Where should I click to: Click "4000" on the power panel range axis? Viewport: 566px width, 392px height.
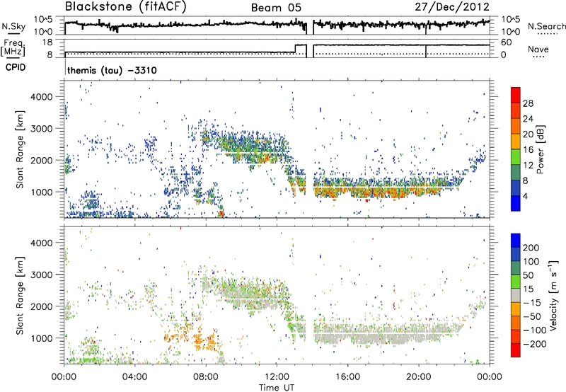point(41,97)
